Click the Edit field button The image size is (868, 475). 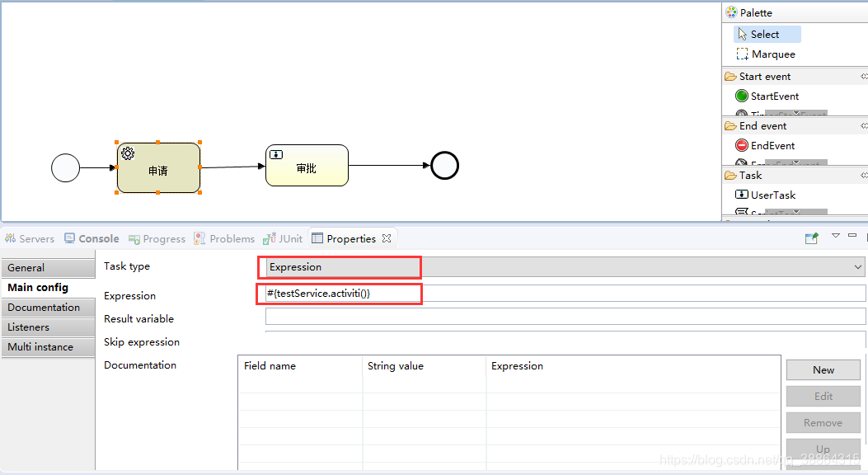823,397
